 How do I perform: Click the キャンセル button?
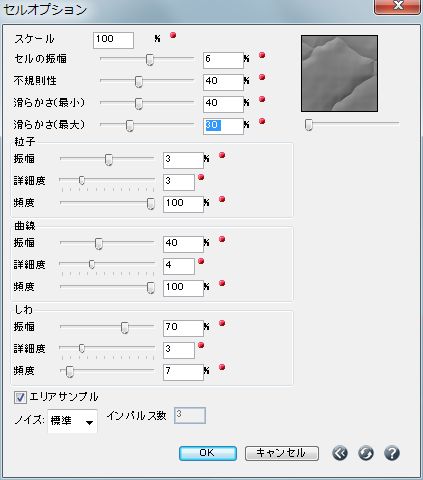(282, 453)
